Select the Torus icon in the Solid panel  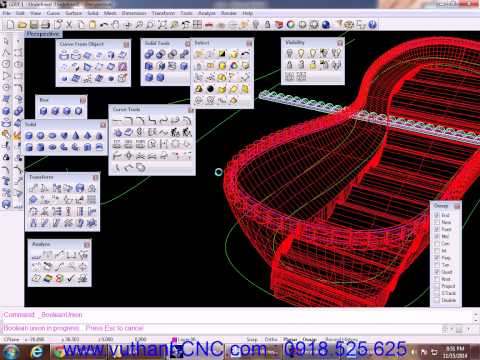(52, 147)
